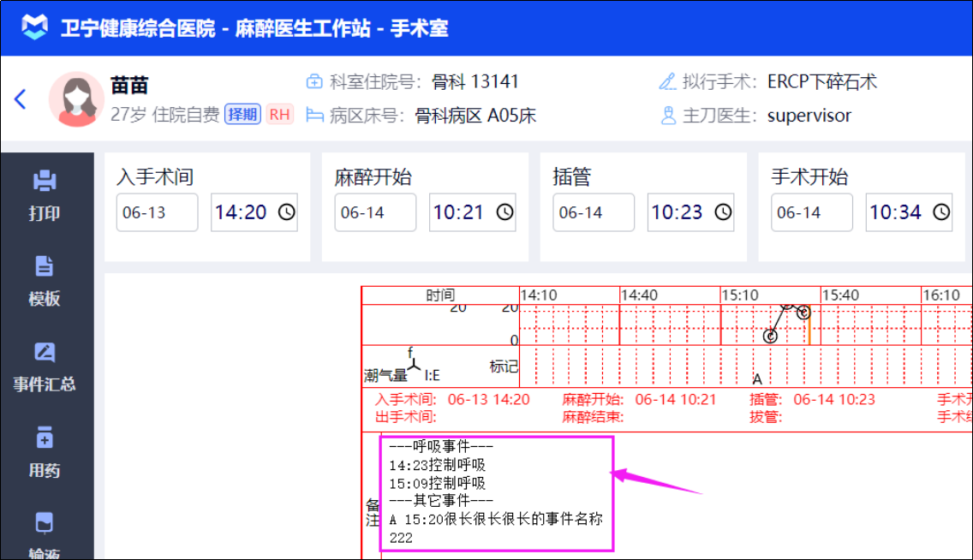Click the 骨科病区 A05床 bed value
The image size is (973, 560).
475,116
